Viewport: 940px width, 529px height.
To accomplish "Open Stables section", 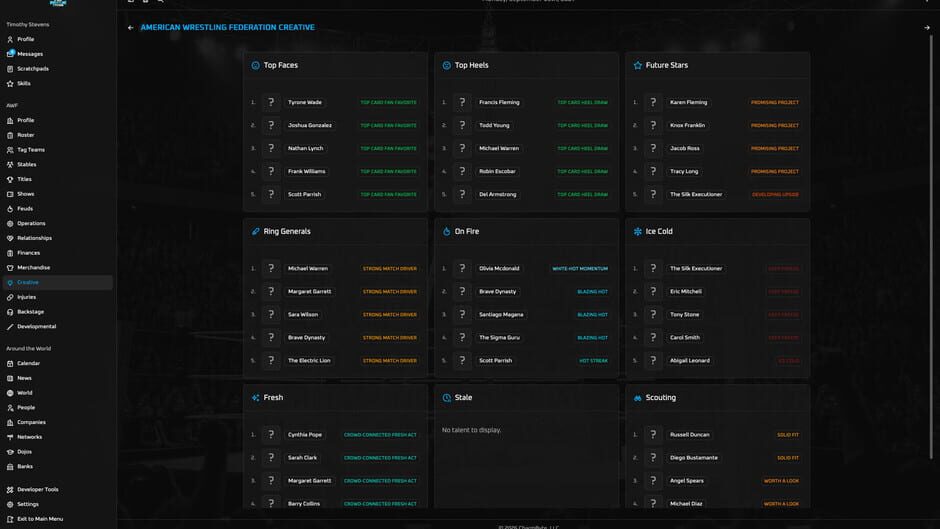I will coord(26,164).
